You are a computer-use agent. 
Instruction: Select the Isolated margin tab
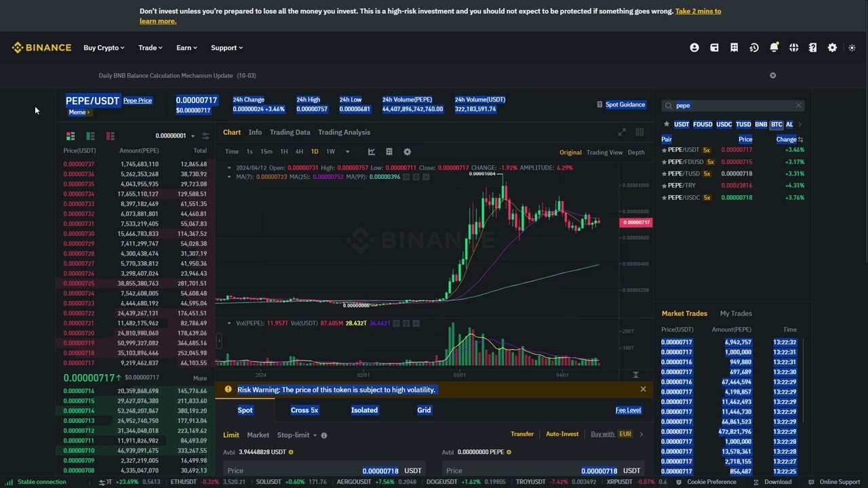364,410
